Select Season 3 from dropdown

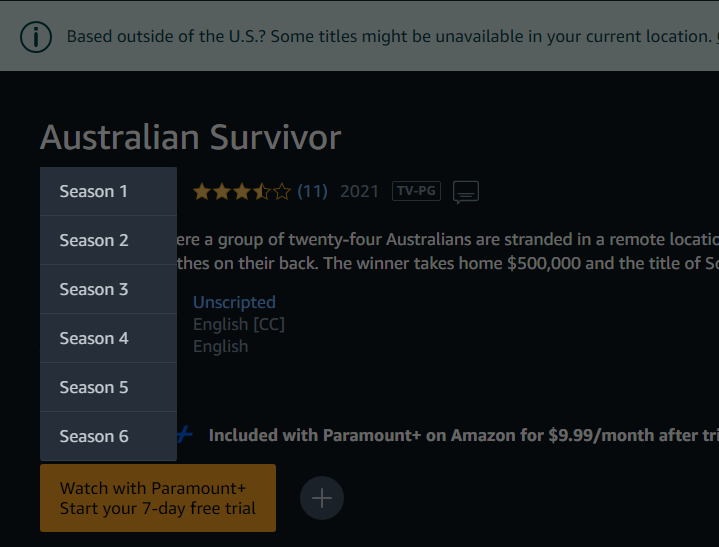tap(109, 289)
